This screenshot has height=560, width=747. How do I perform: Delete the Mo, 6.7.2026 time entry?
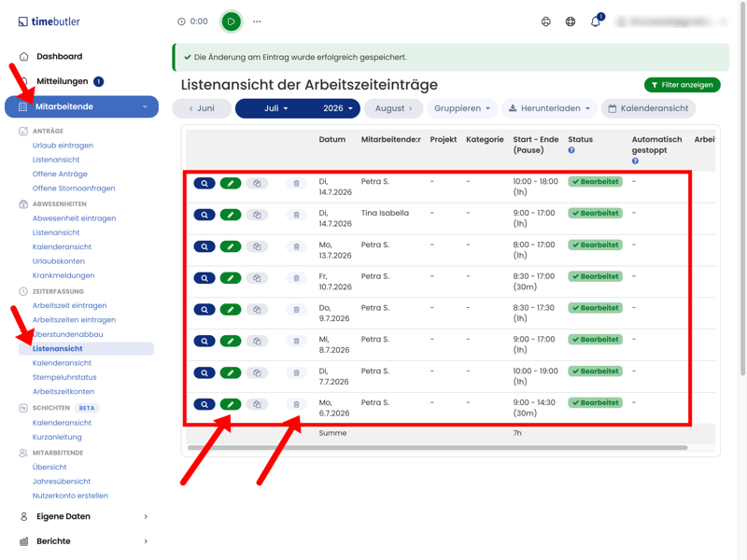(x=296, y=404)
